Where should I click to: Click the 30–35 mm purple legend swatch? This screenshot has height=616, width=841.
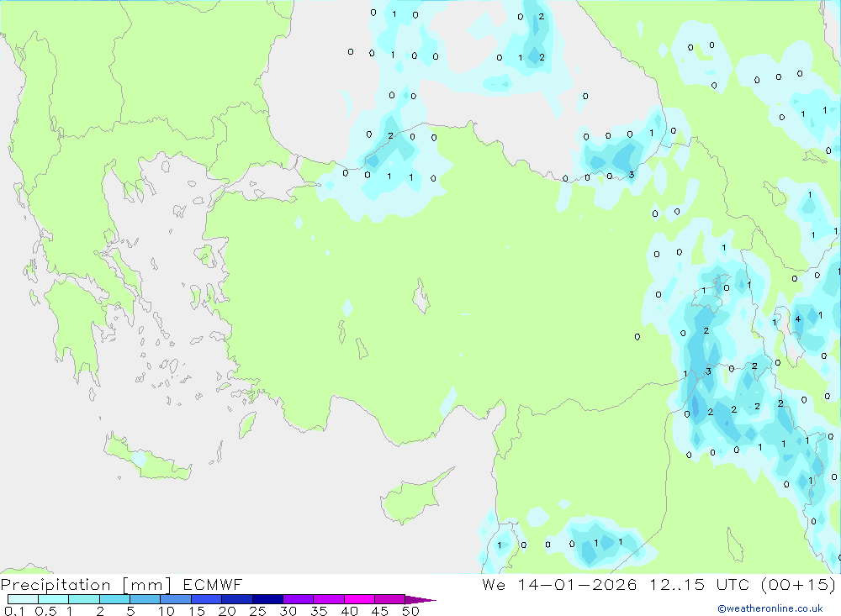pyautogui.click(x=299, y=599)
